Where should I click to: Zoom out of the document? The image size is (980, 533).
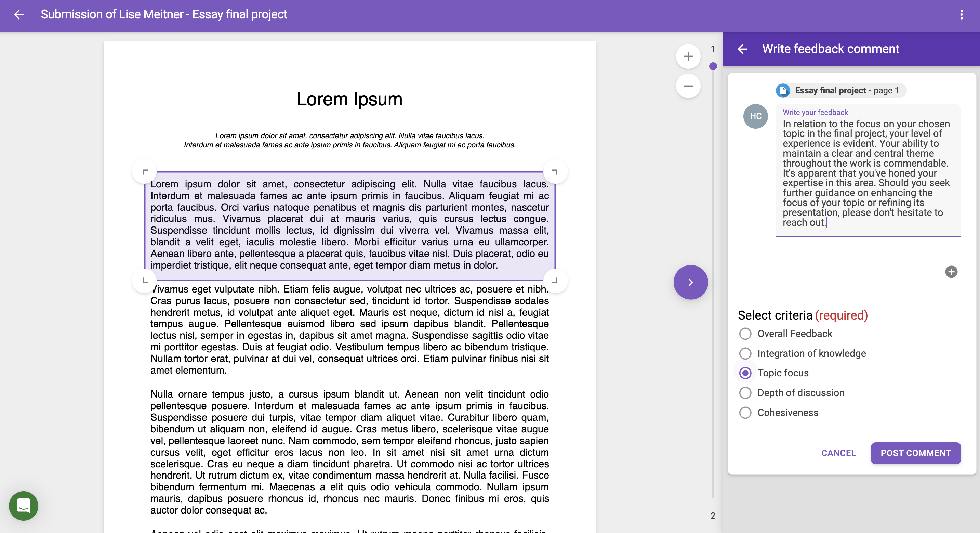688,86
